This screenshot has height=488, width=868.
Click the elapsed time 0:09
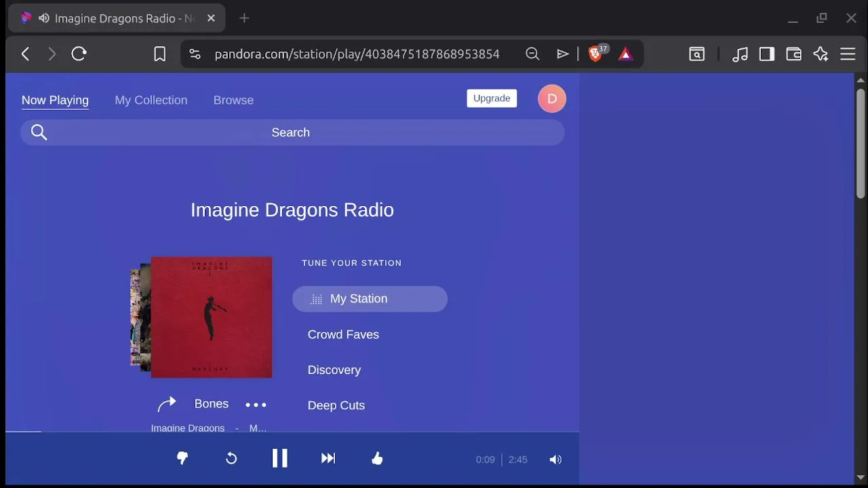pos(485,460)
